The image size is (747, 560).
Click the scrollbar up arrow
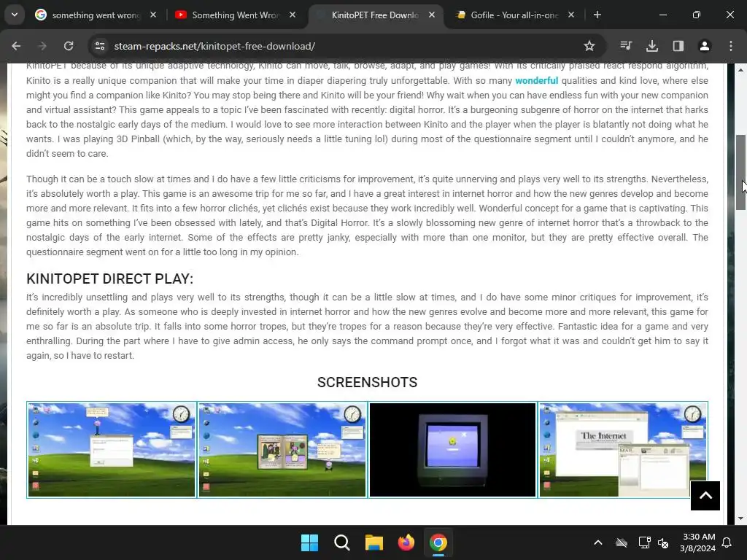coord(740,70)
